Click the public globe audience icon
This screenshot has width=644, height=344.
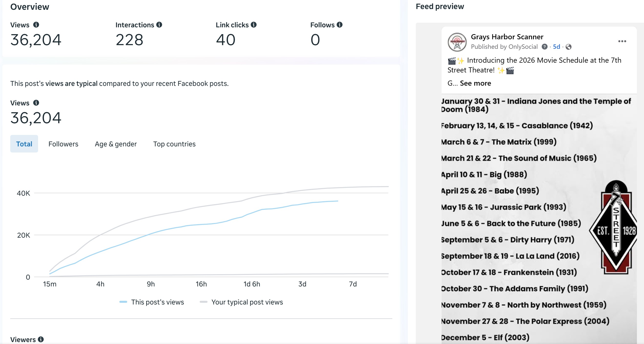coord(569,47)
